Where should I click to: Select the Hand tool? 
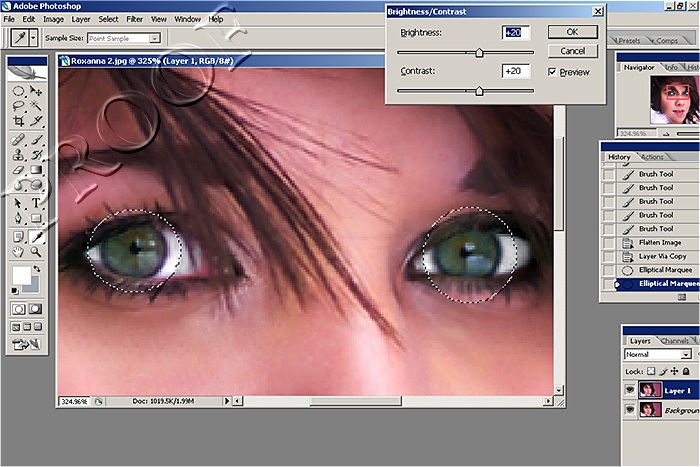[x=18, y=252]
